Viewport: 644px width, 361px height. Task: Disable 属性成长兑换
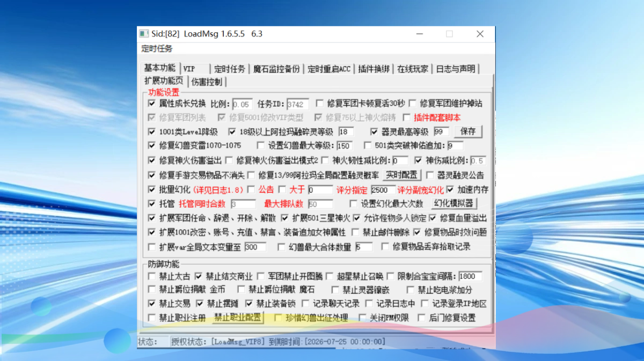[152, 103]
